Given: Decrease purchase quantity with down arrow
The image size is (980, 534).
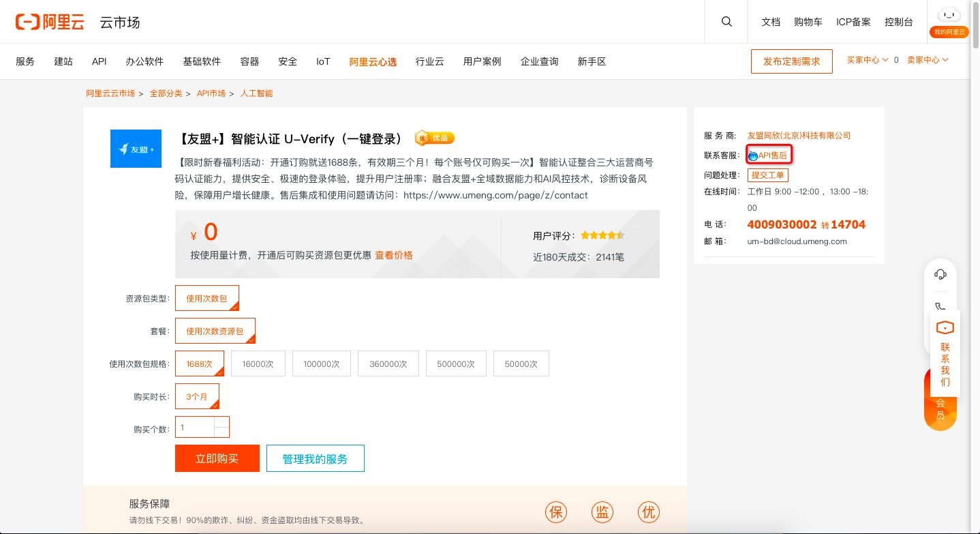Looking at the screenshot, I should 221,432.
